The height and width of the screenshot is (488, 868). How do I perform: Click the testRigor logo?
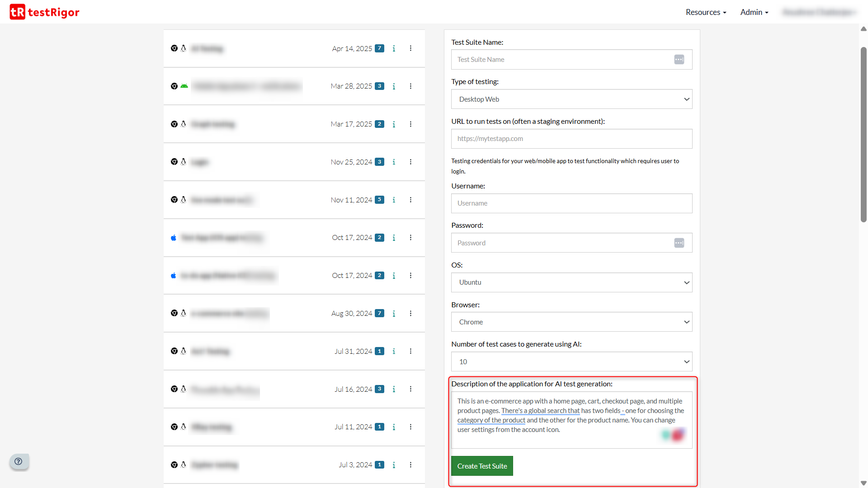click(44, 12)
